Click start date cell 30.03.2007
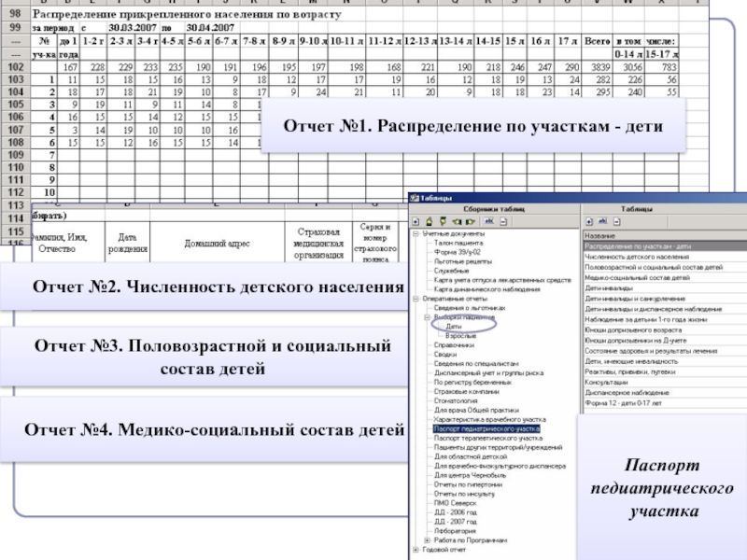Screen dimensions: 747x560 (133, 28)
